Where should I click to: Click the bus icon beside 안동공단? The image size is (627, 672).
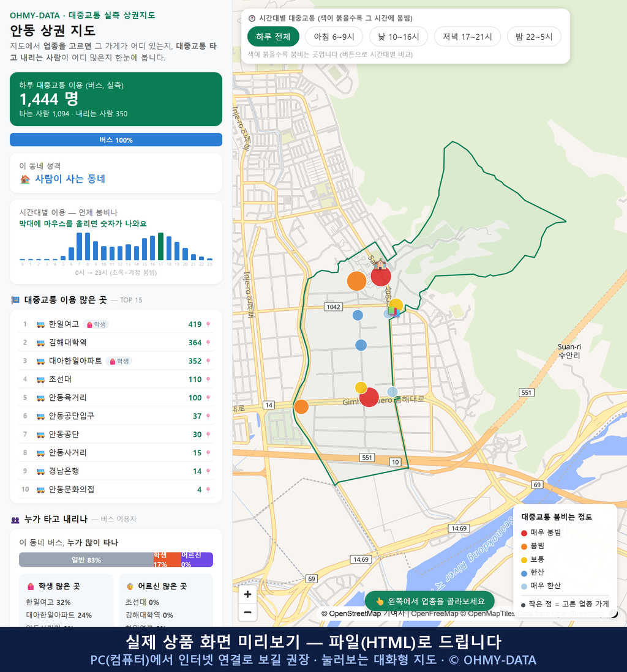(x=41, y=435)
